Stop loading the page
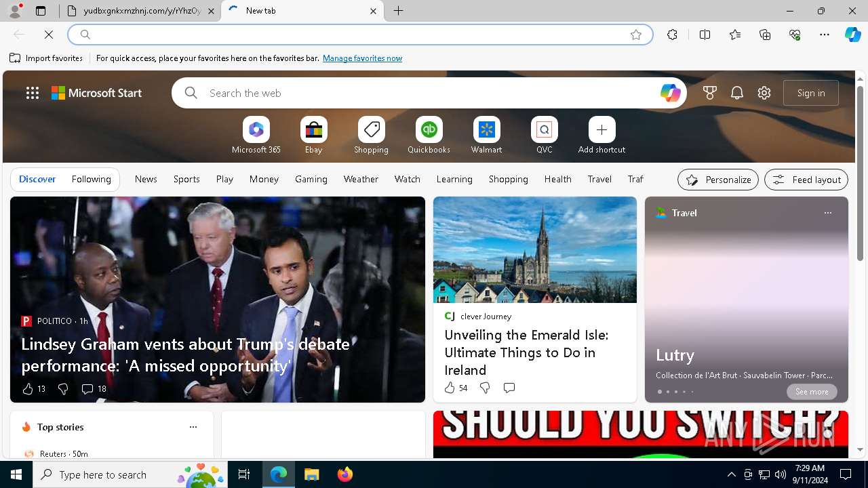 [49, 35]
